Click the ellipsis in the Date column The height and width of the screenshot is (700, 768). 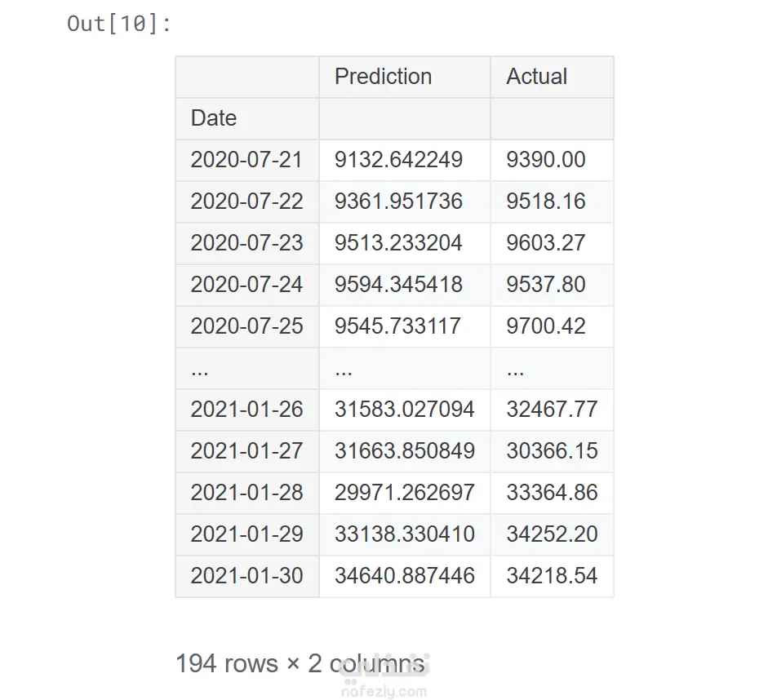200,369
